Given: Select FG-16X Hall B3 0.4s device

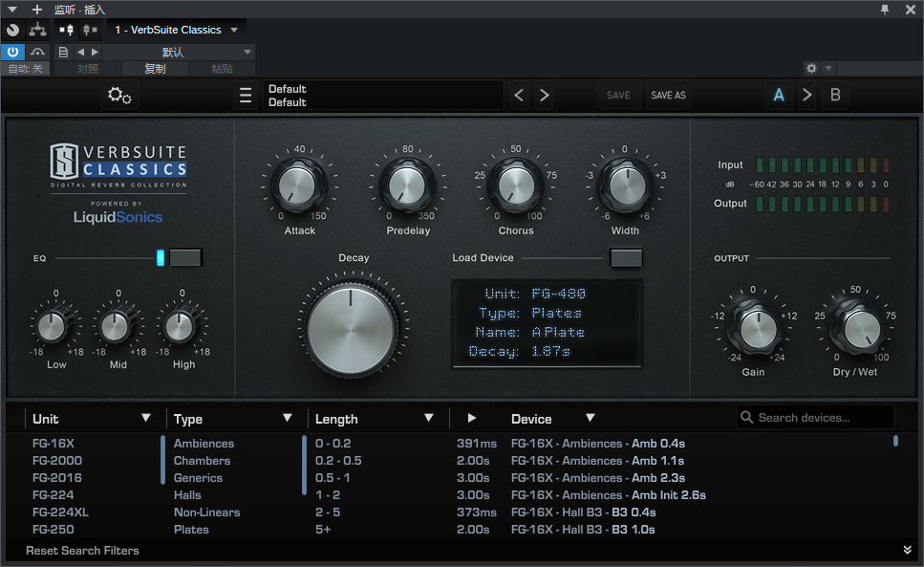Looking at the screenshot, I should [x=584, y=512].
